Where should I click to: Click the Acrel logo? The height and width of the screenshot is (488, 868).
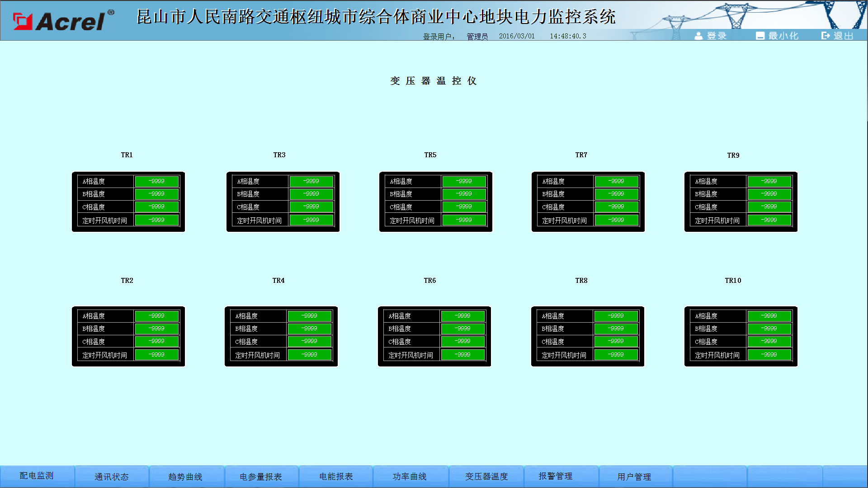coord(63,21)
